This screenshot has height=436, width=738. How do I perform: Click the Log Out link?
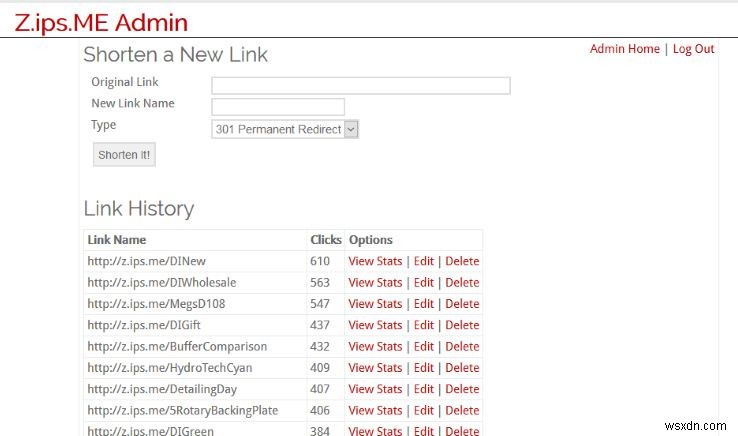click(693, 49)
